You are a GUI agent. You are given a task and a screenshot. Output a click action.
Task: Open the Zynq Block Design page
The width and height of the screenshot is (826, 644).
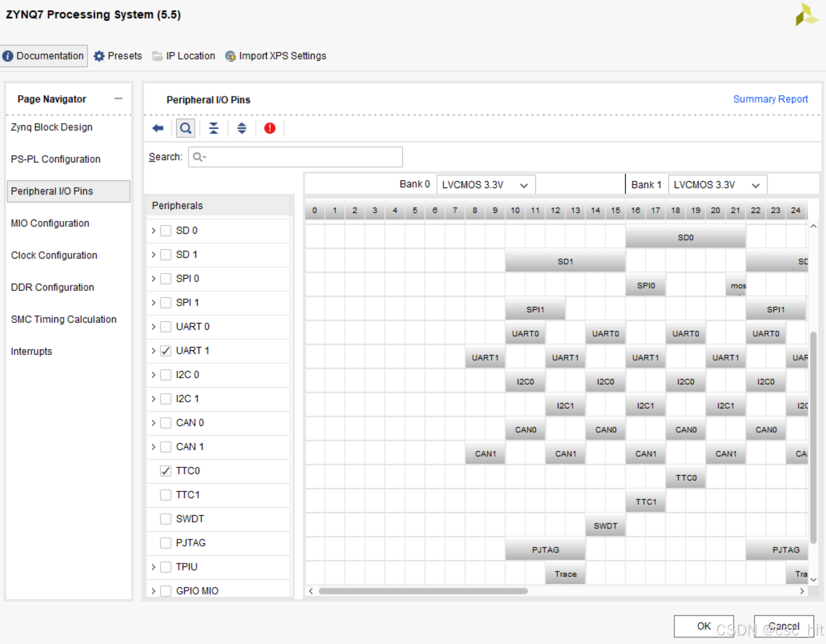pos(52,127)
